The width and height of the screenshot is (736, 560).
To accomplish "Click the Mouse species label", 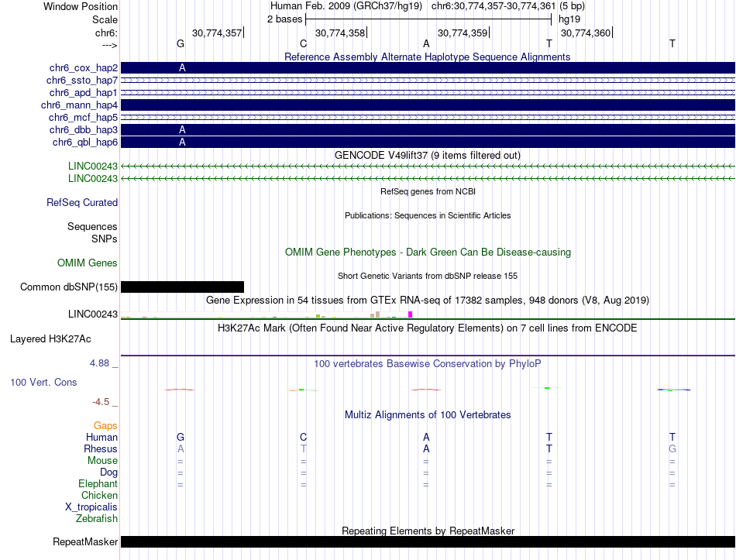I will pos(102,461).
